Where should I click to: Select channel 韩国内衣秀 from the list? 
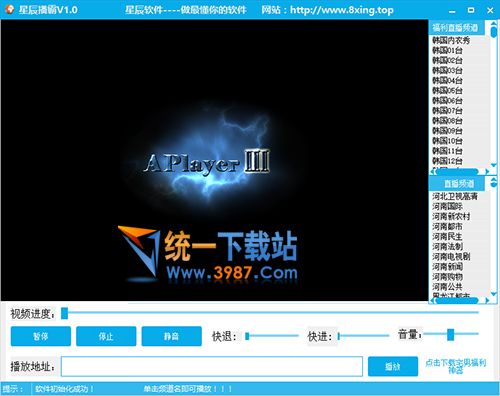(451, 41)
